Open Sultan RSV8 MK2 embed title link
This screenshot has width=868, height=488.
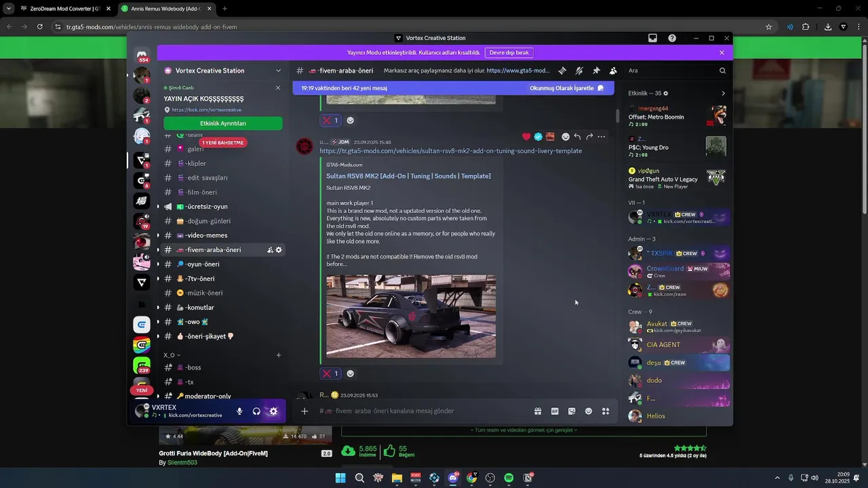(408, 176)
